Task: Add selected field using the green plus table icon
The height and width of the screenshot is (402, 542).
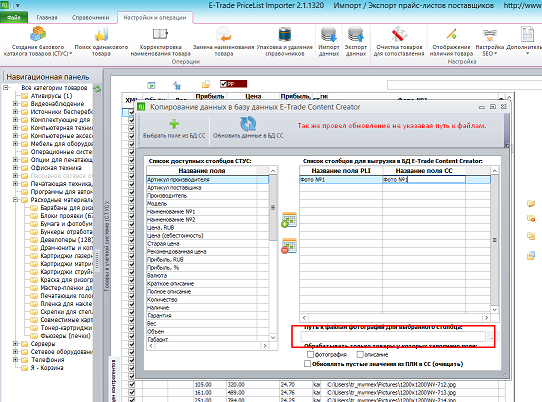Action: [289, 220]
